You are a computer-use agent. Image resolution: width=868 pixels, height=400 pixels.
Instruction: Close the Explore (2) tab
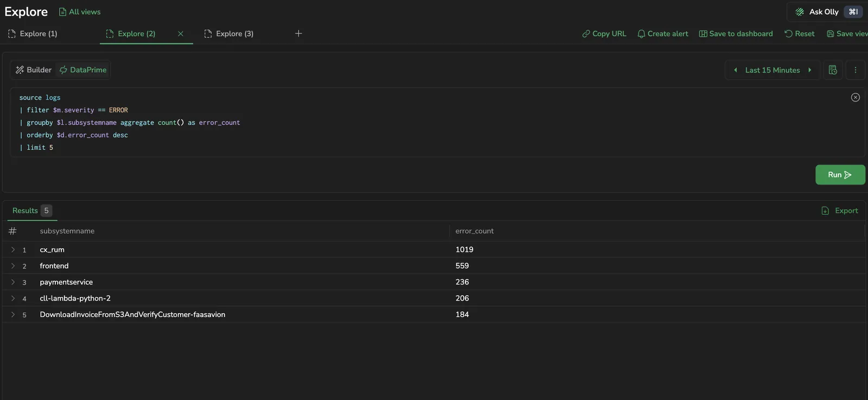coord(181,34)
